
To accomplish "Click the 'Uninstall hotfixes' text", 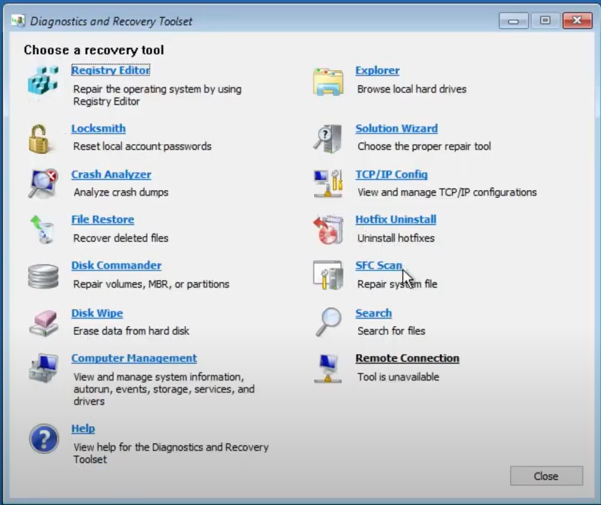I will [x=396, y=238].
